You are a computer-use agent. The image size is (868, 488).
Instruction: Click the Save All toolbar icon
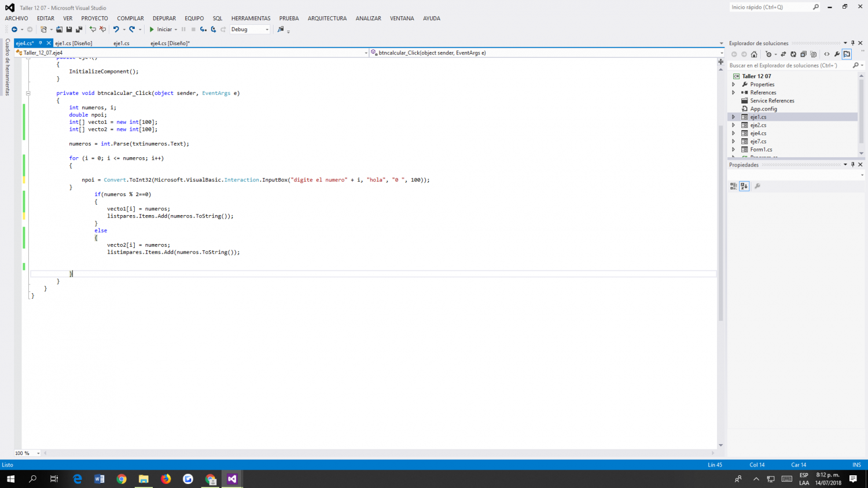79,29
